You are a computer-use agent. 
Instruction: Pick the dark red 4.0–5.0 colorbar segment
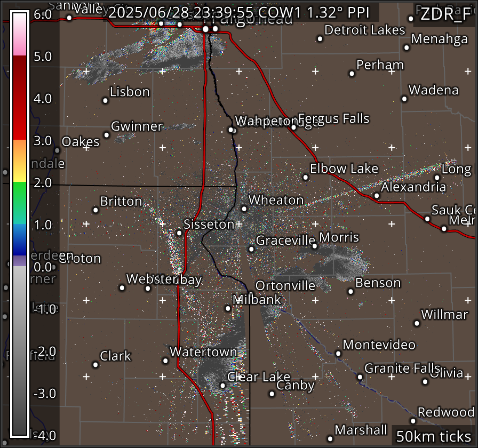20,77
